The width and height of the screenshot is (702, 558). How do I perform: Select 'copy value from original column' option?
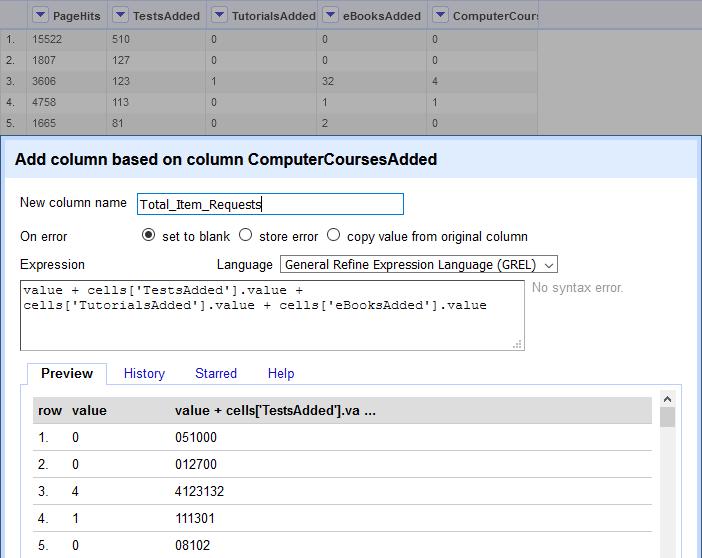coord(333,235)
